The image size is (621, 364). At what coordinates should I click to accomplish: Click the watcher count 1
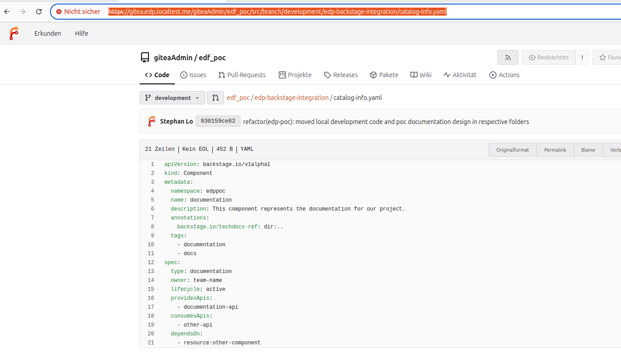[x=582, y=58]
